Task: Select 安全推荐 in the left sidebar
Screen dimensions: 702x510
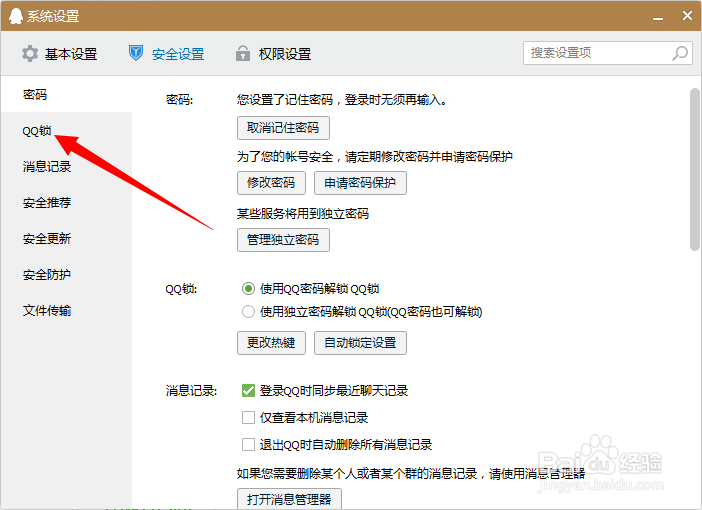Action: (66, 203)
